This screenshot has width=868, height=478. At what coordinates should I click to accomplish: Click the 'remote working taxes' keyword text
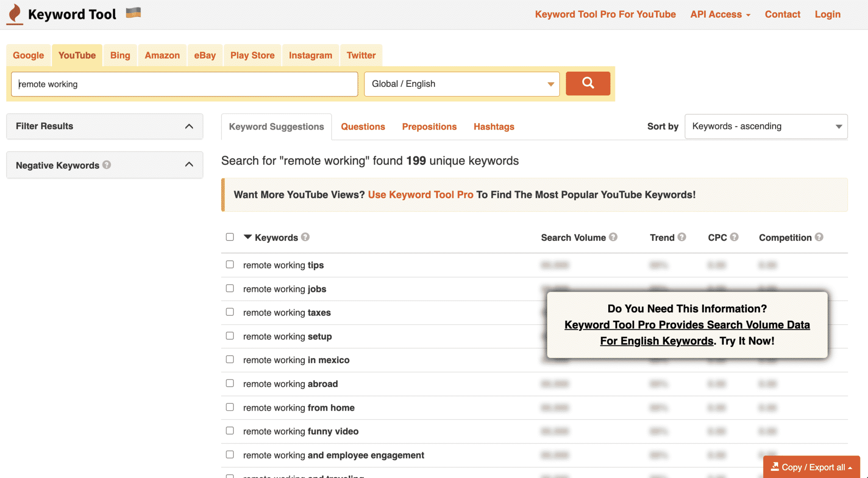coord(287,313)
